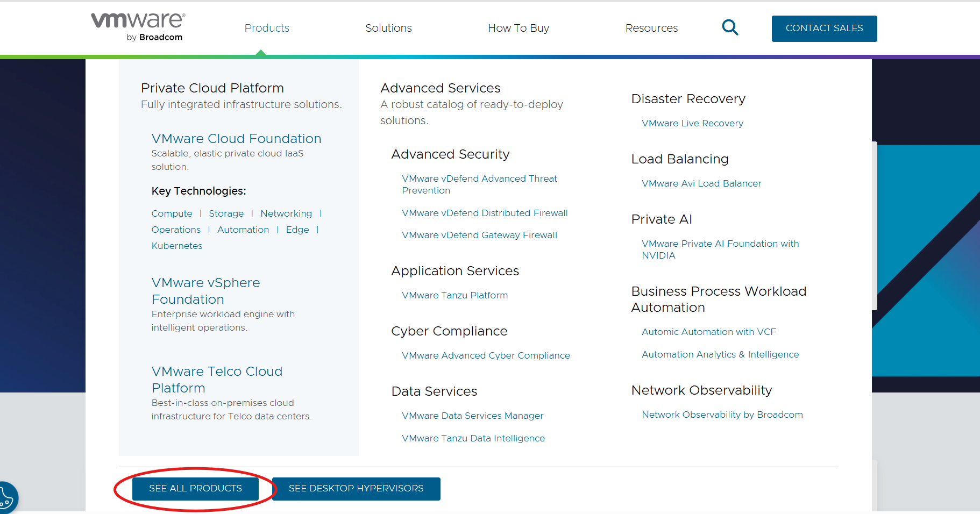
Task: Click VMware Avi Load Balancer link
Action: (701, 183)
